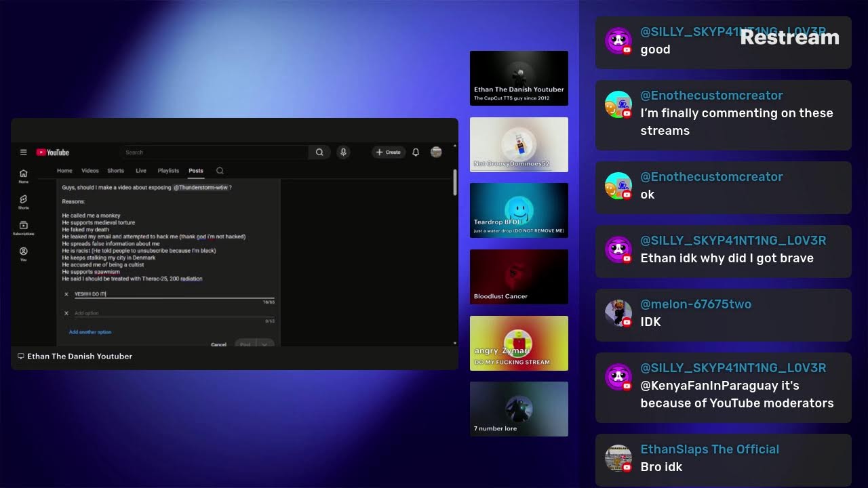Click the Post button

[245, 344]
